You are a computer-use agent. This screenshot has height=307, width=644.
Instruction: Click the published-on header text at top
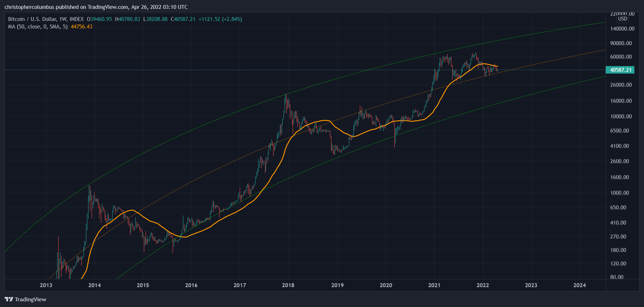point(96,7)
